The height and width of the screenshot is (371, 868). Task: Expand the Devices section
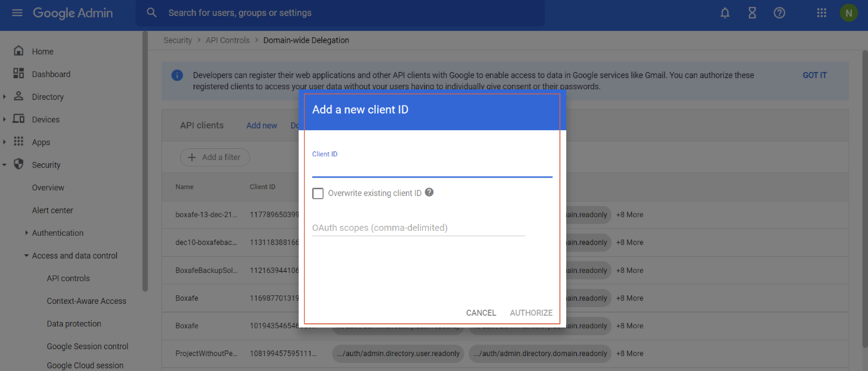point(5,119)
